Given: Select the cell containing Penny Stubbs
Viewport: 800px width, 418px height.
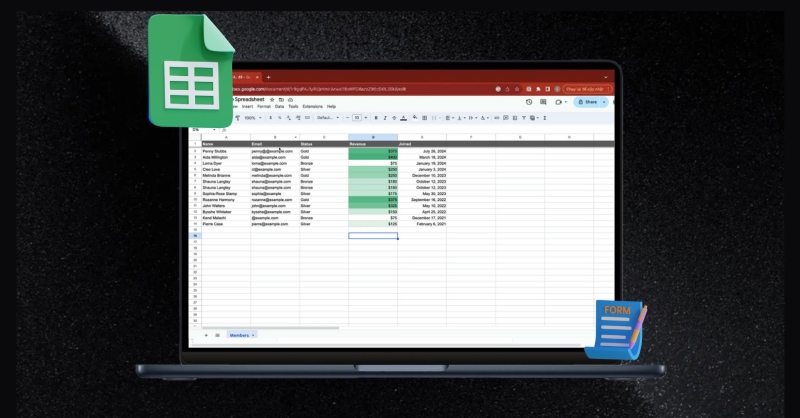Looking at the screenshot, I should (x=226, y=151).
